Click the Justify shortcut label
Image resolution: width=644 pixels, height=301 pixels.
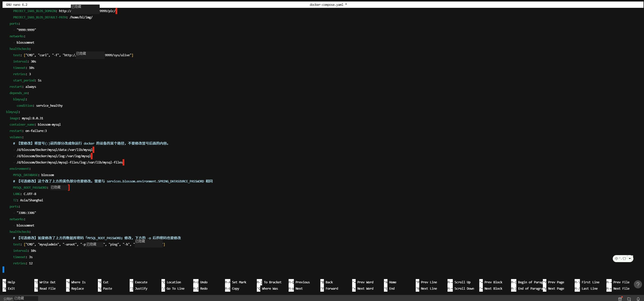pyautogui.click(x=141, y=288)
